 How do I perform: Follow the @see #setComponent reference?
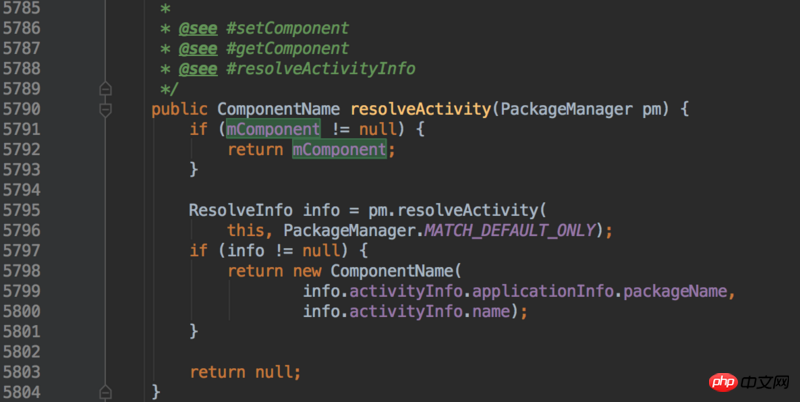click(278, 27)
